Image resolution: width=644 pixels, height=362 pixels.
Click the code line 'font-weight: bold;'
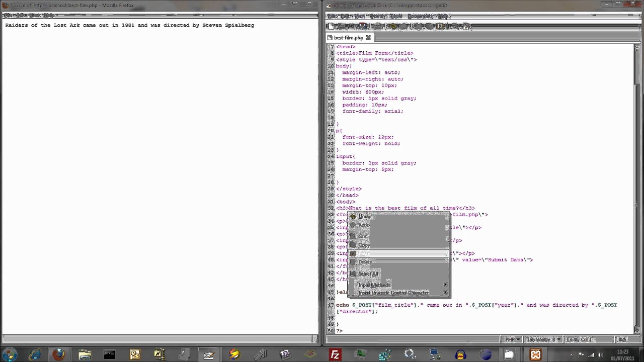pyautogui.click(x=371, y=143)
